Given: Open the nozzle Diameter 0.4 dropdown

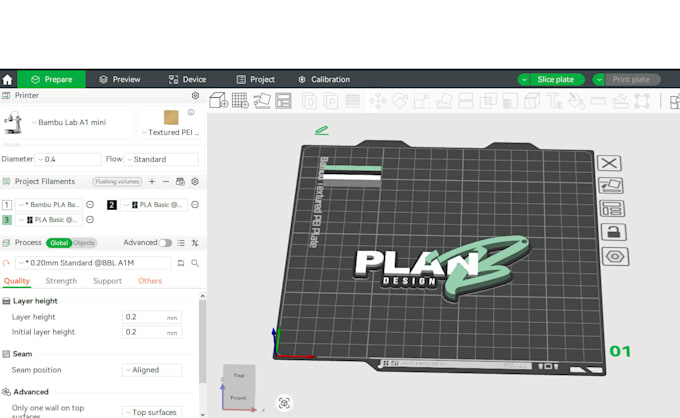Looking at the screenshot, I should pos(68,160).
